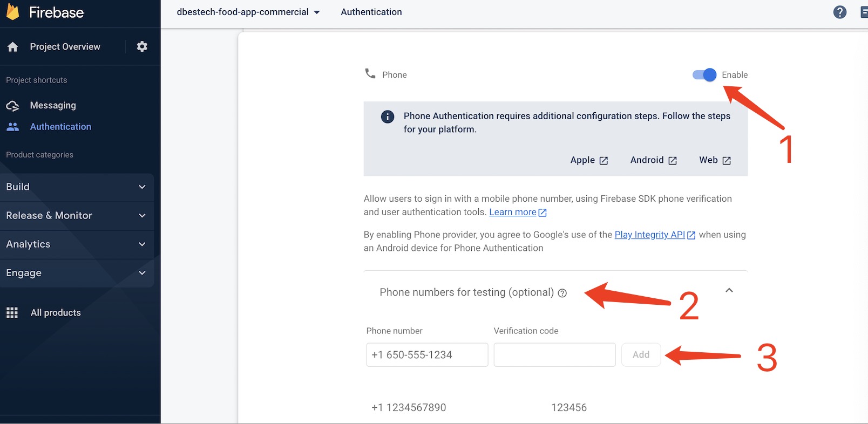Image resolution: width=868 pixels, height=424 pixels.
Task: Click the Product categories heading
Action: 39,155
